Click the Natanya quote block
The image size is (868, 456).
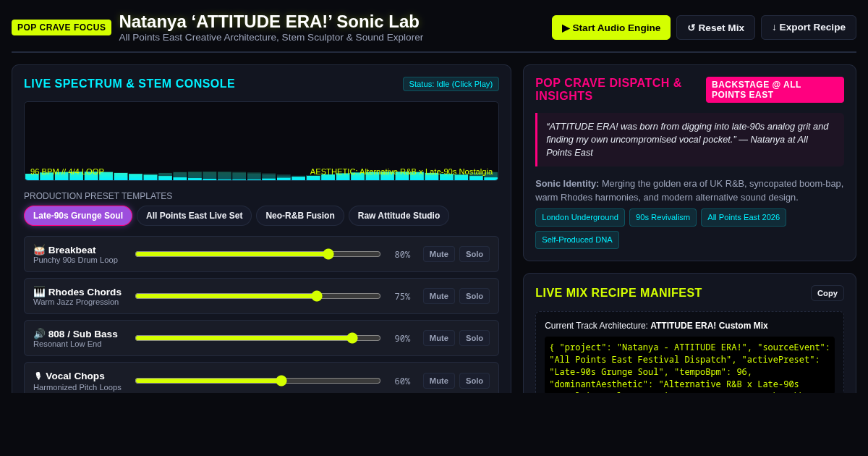pos(689,140)
